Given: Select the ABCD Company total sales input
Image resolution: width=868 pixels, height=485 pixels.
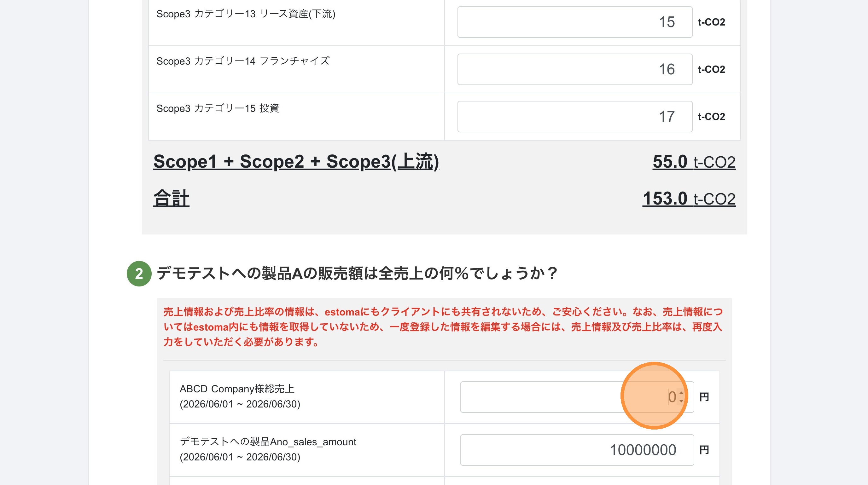Looking at the screenshot, I should coord(577,397).
